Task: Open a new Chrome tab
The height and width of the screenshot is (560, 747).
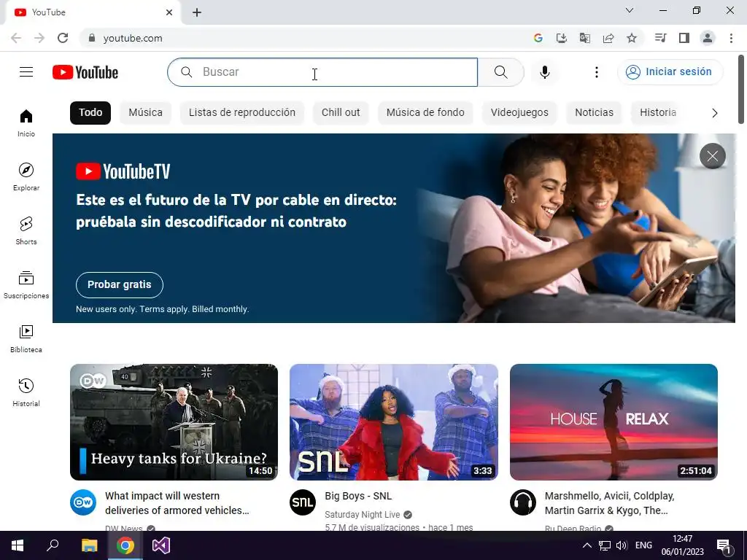Action: coord(197,12)
